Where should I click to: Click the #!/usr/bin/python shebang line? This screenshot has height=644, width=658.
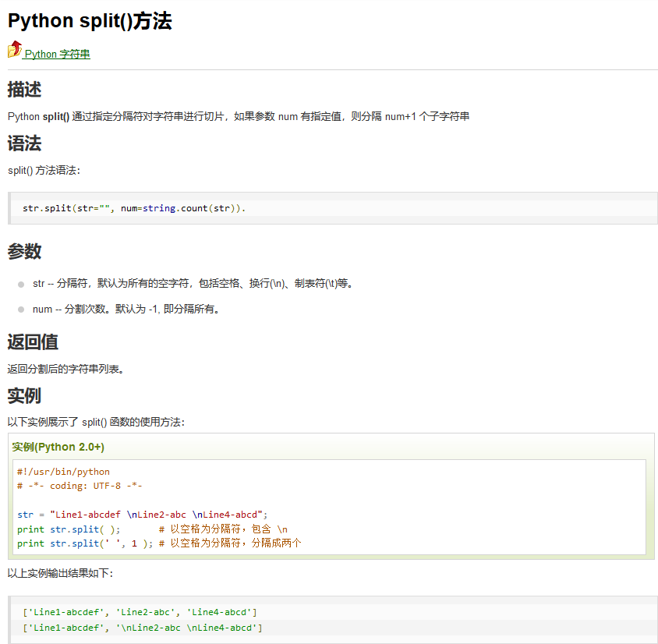(63, 472)
